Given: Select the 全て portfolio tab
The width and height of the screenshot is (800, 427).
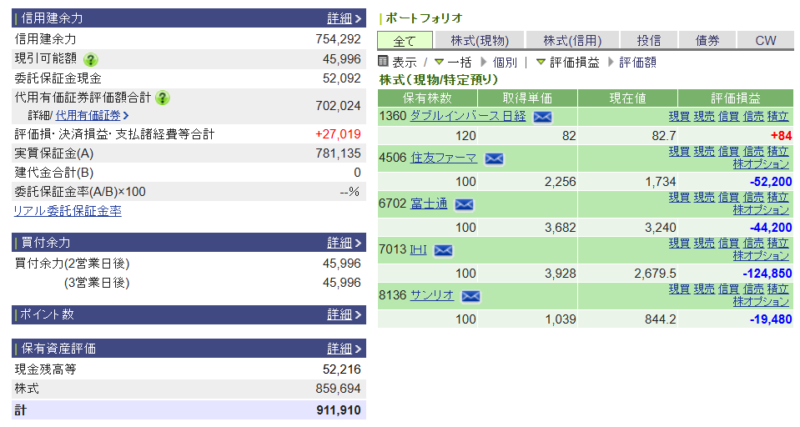Looking at the screenshot, I should coord(405,41).
